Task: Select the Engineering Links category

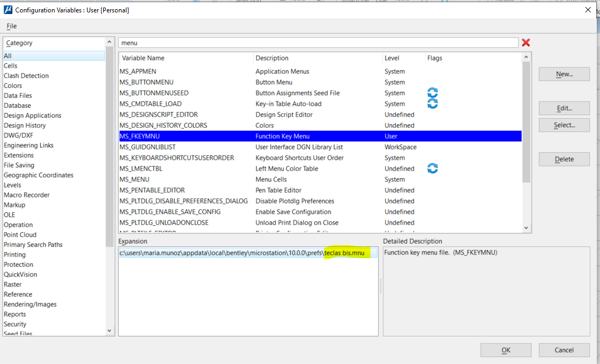Action: tap(54, 145)
